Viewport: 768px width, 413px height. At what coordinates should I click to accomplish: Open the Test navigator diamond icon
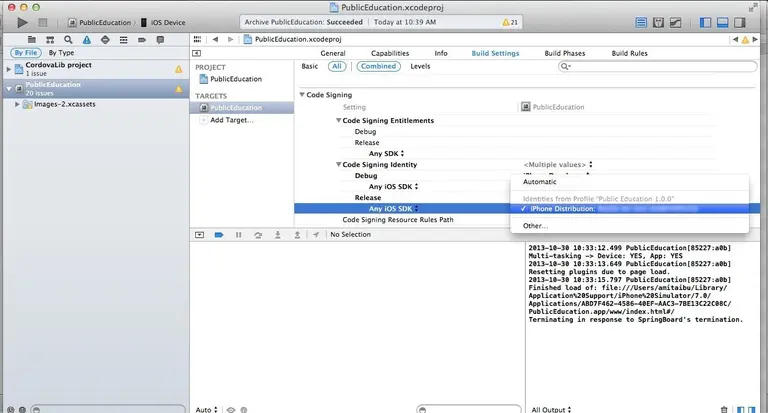point(105,40)
